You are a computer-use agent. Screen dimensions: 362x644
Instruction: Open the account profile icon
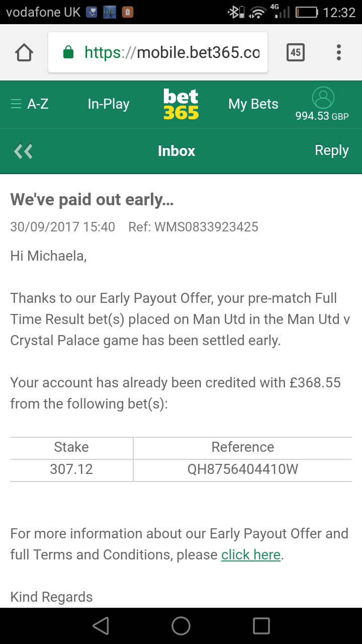(x=323, y=97)
